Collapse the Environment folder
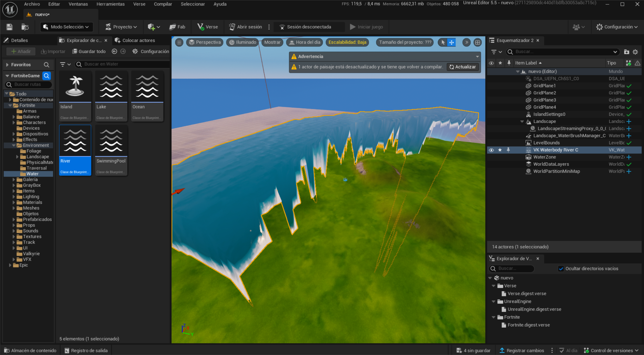 pos(14,145)
